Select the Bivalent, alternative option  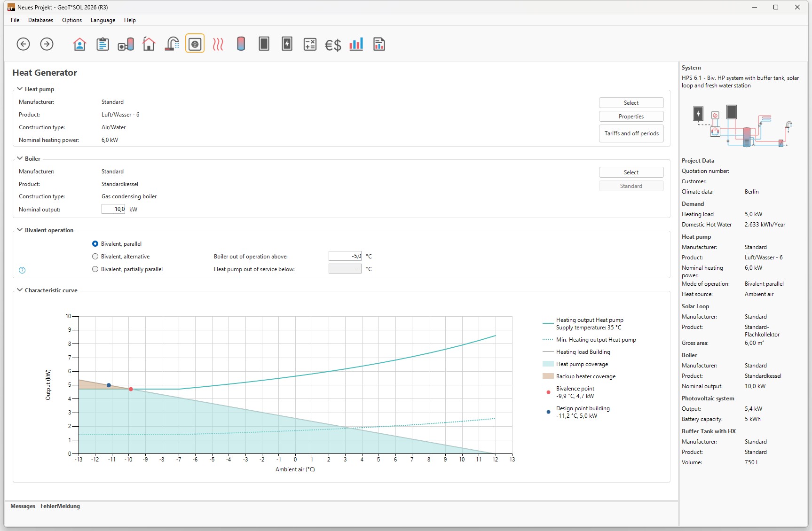pos(95,257)
